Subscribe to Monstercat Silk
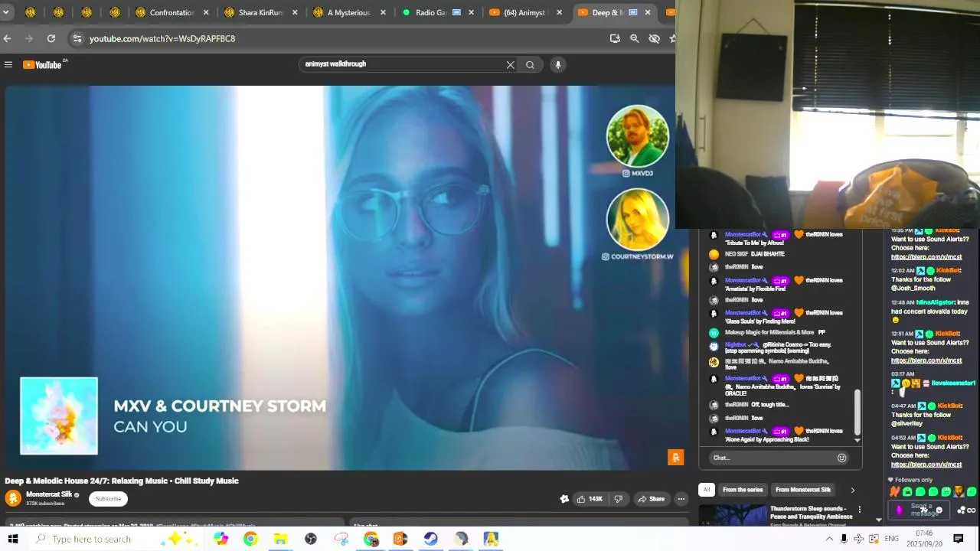Image resolution: width=980 pixels, height=551 pixels. (108, 499)
